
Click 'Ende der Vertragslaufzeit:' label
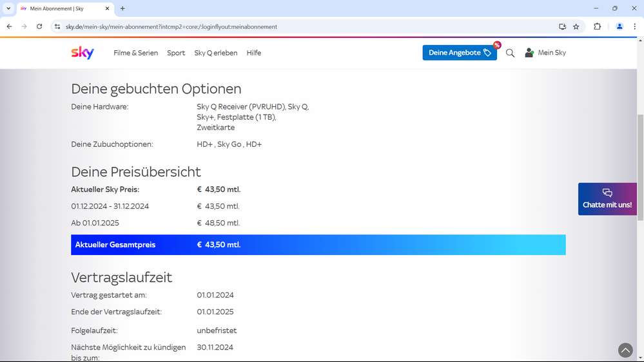[x=116, y=312]
